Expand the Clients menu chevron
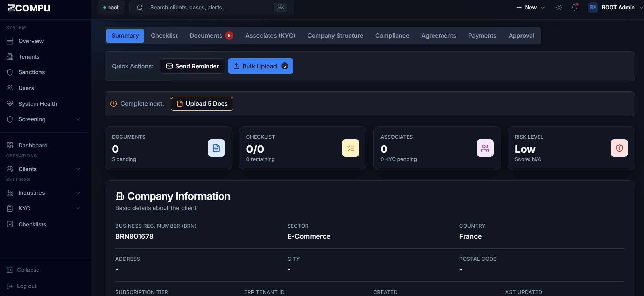 (78, 169)
